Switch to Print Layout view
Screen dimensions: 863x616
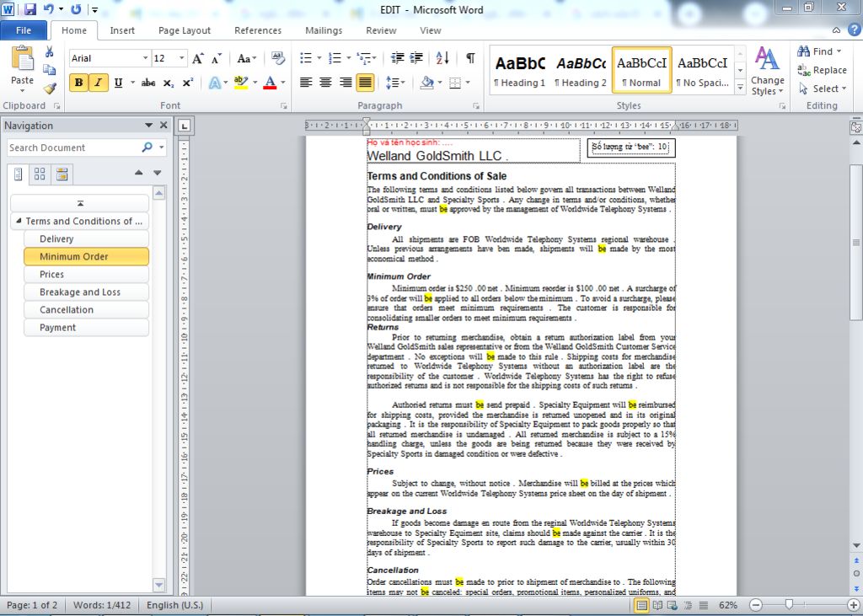(641, 606)
